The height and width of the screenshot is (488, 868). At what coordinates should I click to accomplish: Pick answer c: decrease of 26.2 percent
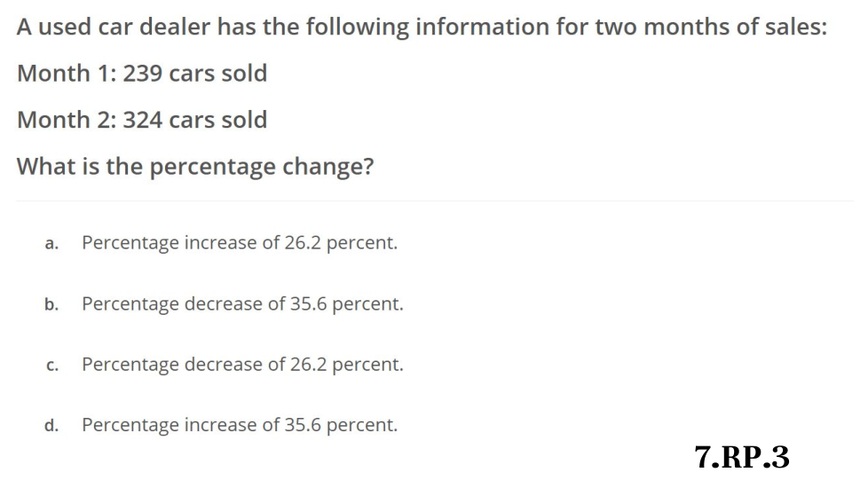tap(241, 365)
